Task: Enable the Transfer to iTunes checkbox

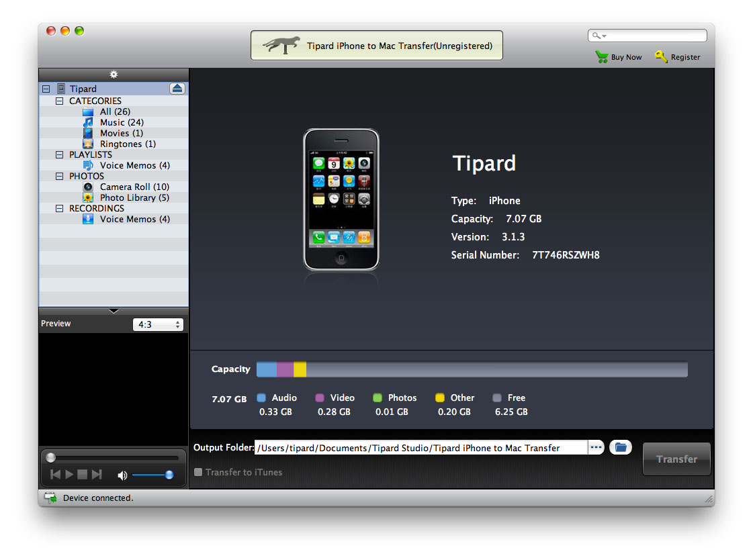Action: (198, 472)
